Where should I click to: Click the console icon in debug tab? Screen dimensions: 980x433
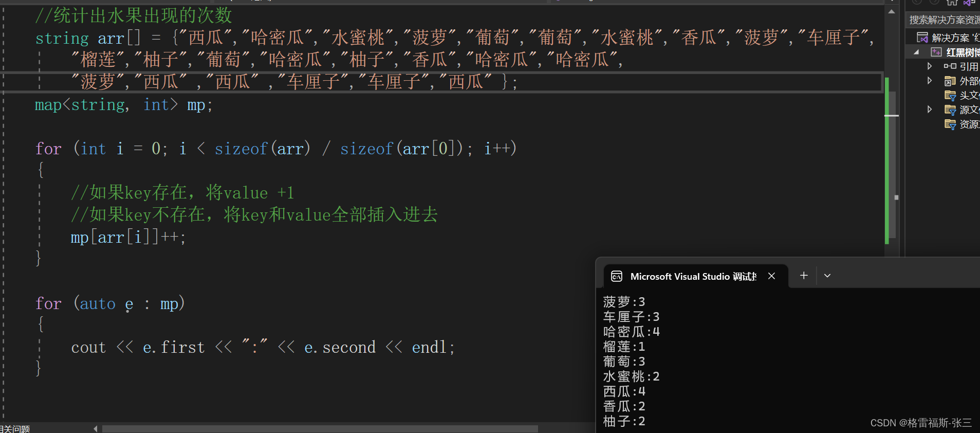click(617, 277)
